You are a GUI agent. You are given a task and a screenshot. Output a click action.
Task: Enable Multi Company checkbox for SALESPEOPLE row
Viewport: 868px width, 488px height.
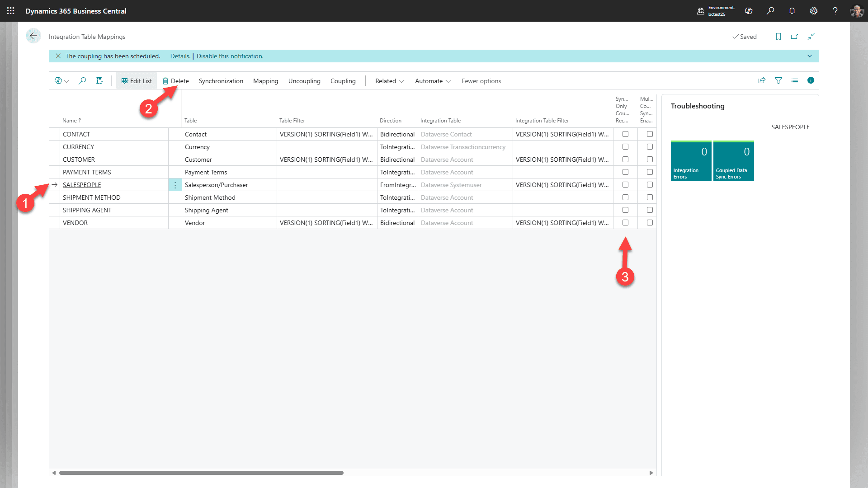coord(650,185)
